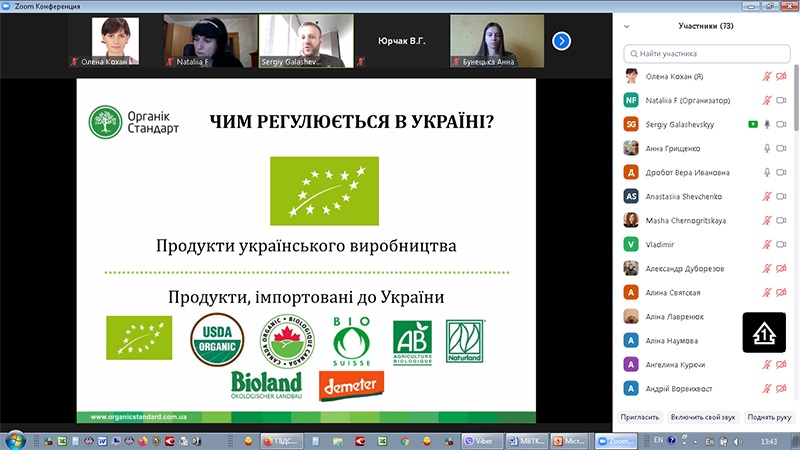
Task: Click SG avatar of Sergiy Galashevskyy
Action: (x=631, y=124)
